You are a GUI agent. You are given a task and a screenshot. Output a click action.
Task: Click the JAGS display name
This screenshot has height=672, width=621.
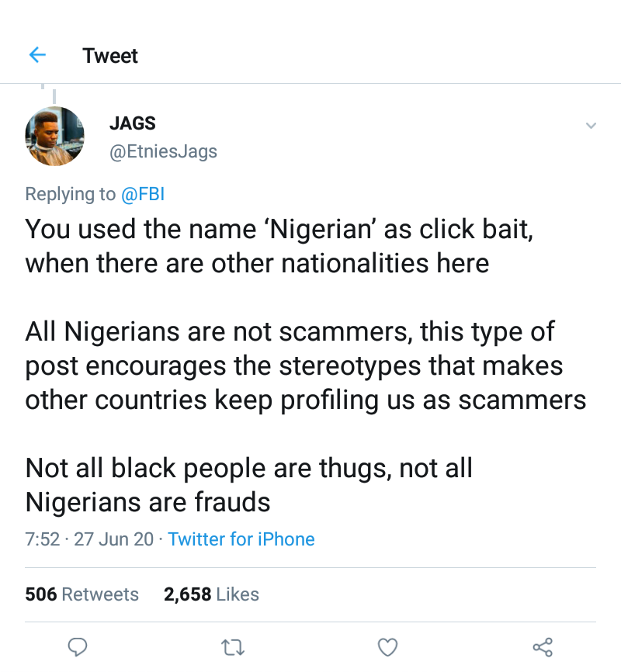(132, 123)
